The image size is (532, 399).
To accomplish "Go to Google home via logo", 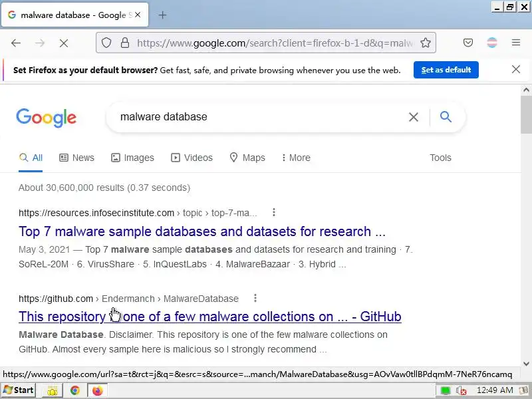I will (46, 118).
